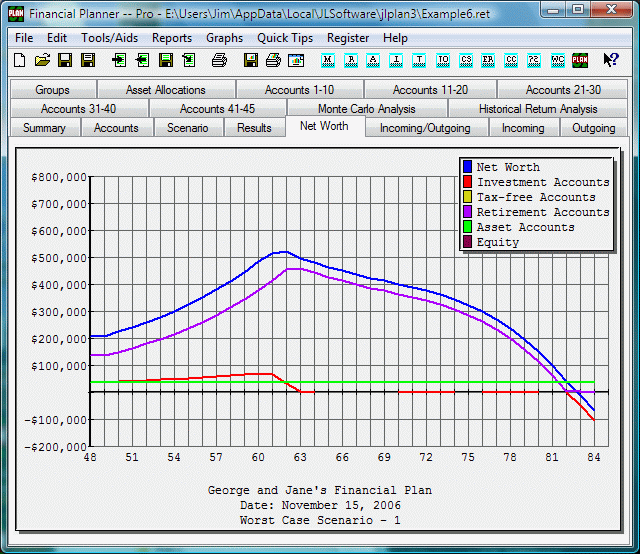Click the red PLAN toolbar icon

(580, 61)
